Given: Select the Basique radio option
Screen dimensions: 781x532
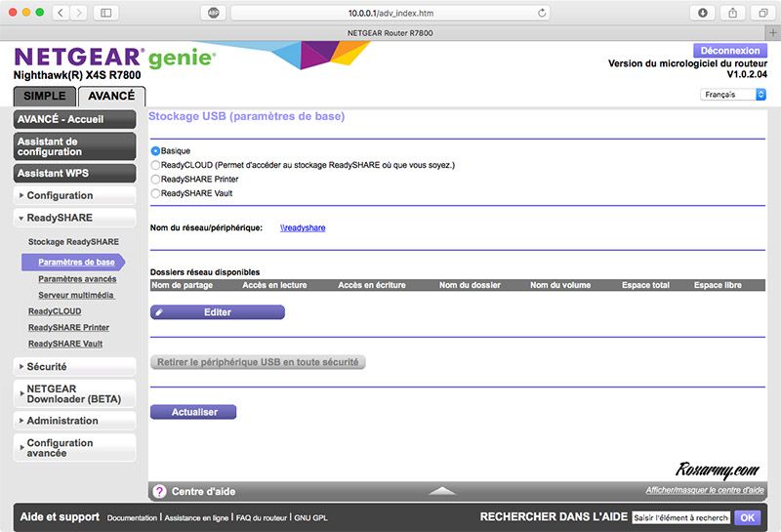Looking at the screenshot, I should pos(155,151).
